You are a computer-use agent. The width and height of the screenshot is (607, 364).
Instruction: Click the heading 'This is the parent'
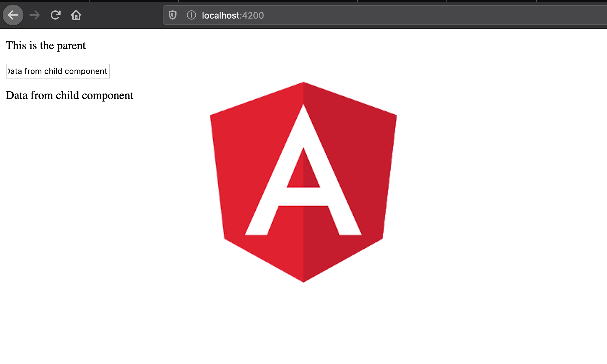pos(46,45)
